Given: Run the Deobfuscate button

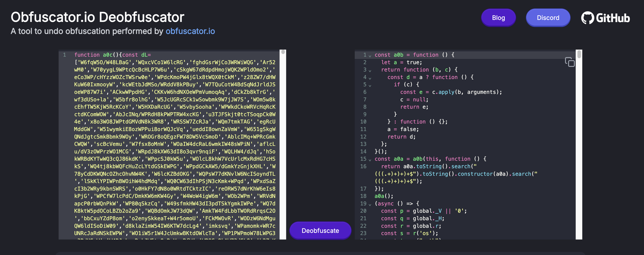Looking at the screenshot, I should 320,230.
